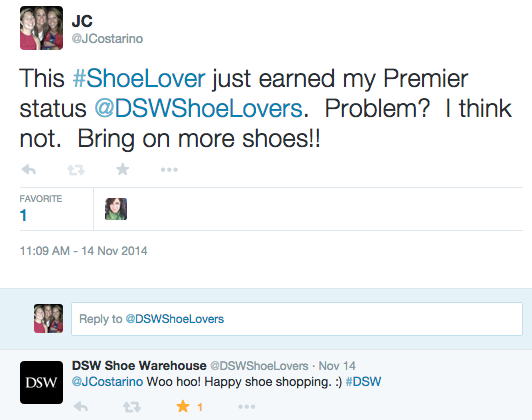Open the #DSW hashtag in the reply
Viewport: 532px width, 420px height.
click(363, 382)
